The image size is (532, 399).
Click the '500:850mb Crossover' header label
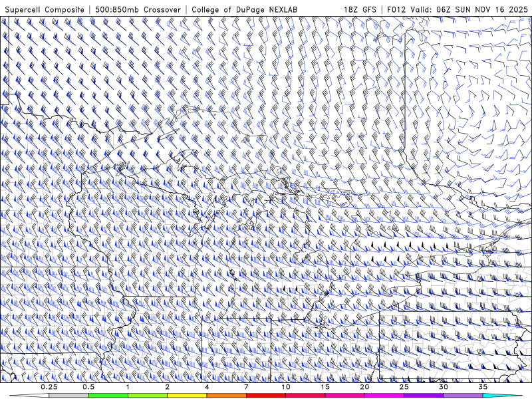pos(138,9)
